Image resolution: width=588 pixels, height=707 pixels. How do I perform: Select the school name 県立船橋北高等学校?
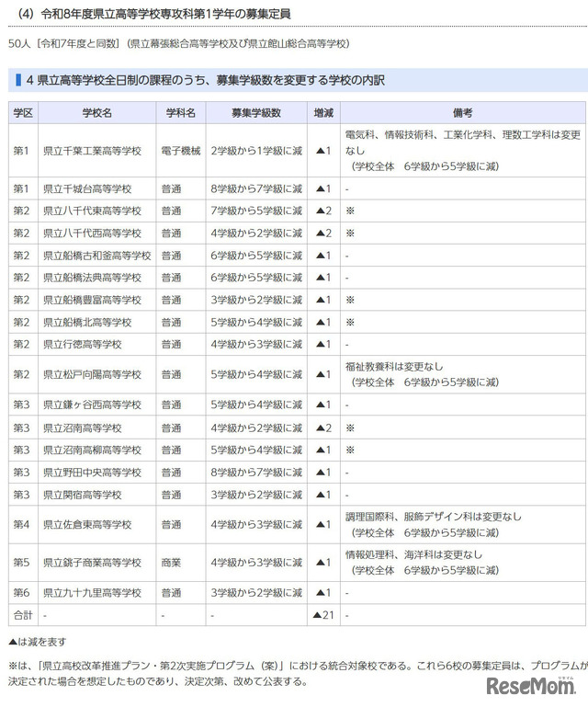point(87,323)
